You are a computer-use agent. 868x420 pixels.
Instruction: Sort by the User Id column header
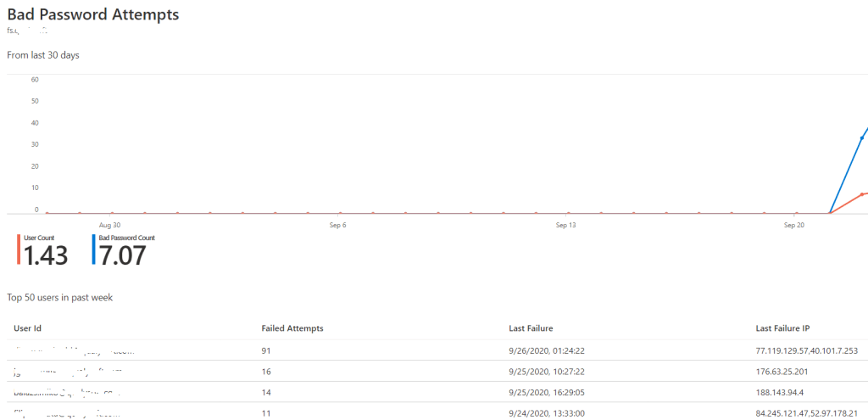(28, 328)
